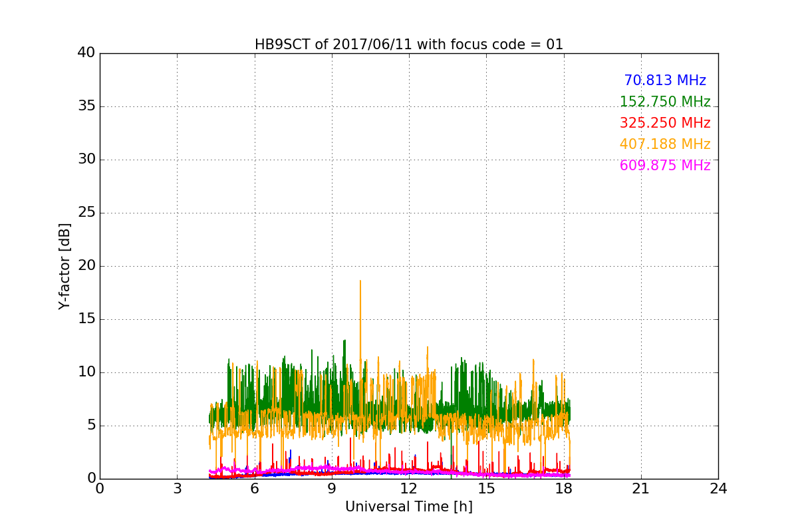This screenshot has width=798, height=532.
Task: Click the x-axis tick label 9
Action: [332, 488]
